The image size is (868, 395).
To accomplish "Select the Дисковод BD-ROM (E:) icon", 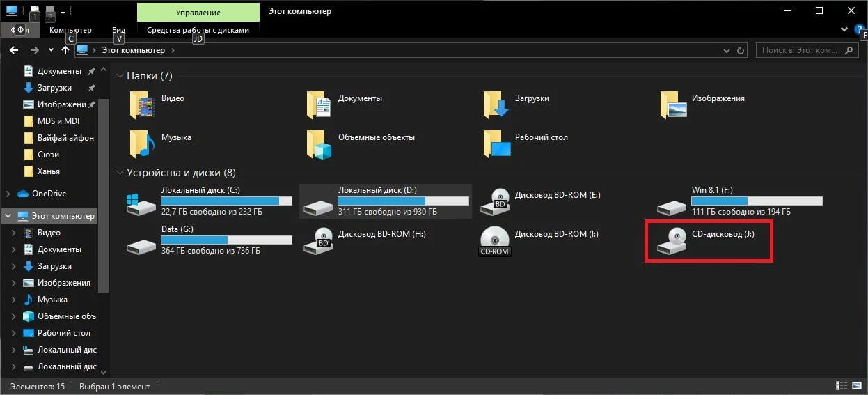I will (x=495, y=201).
